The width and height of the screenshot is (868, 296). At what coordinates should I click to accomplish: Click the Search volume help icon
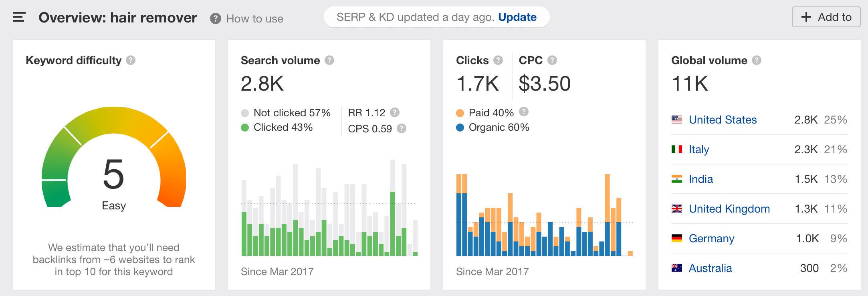(329, 60)
